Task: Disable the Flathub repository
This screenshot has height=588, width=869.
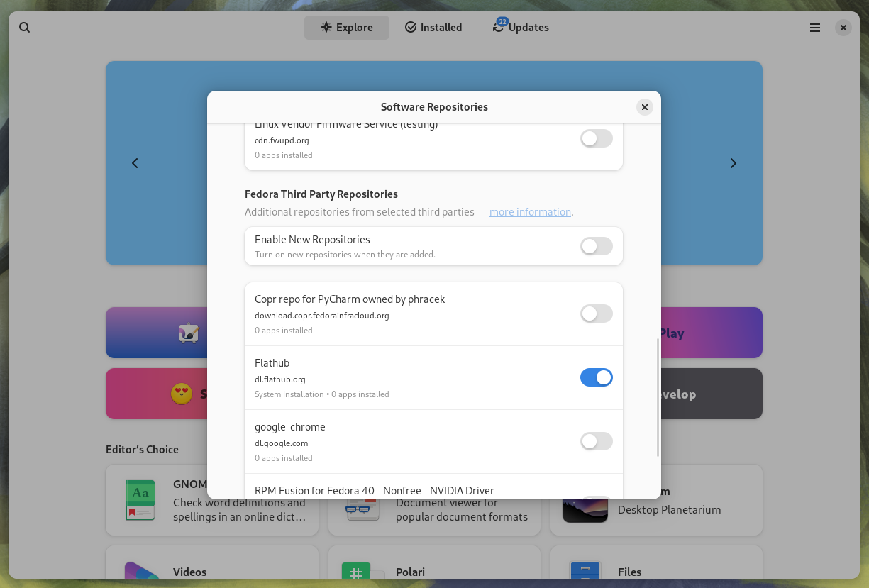Action: click(597, 377)
